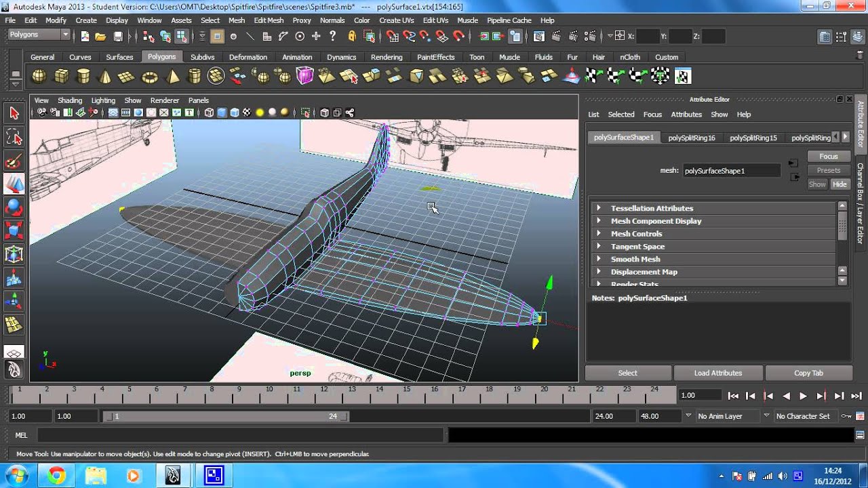The width and height of the screenshot is (868, 488).
Task: Choose the Lasso select tool
Action: click(14, 138)
